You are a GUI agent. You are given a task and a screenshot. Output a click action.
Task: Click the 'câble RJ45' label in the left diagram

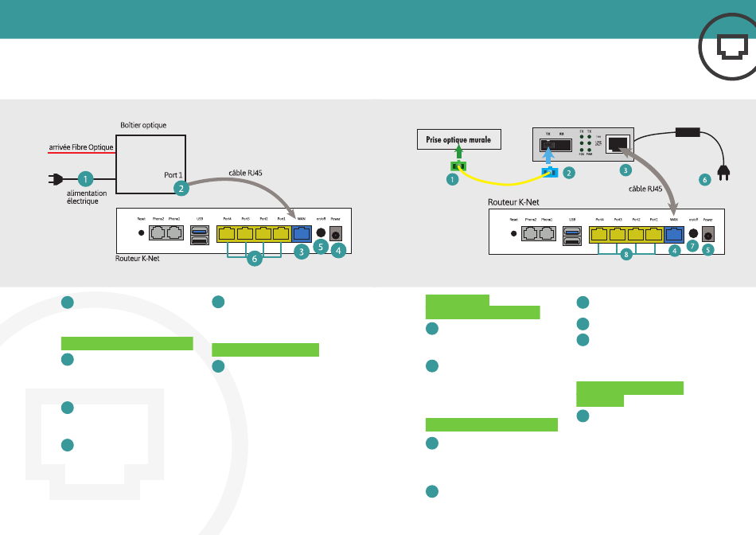pos(245,173)
